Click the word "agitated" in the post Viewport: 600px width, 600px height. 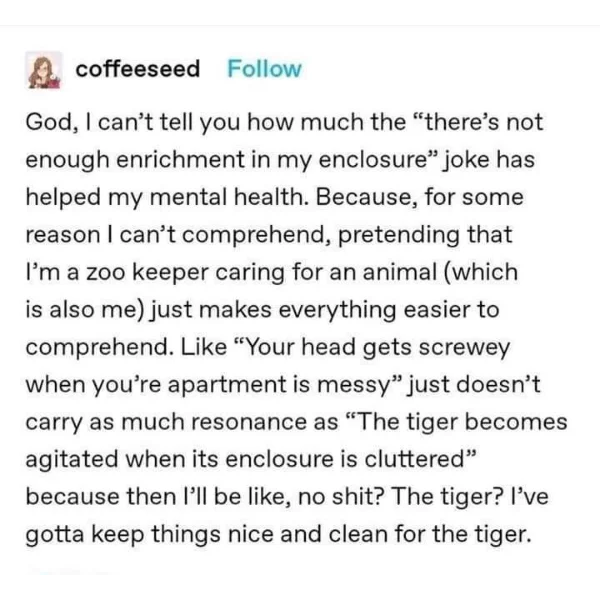coord(72,460)
